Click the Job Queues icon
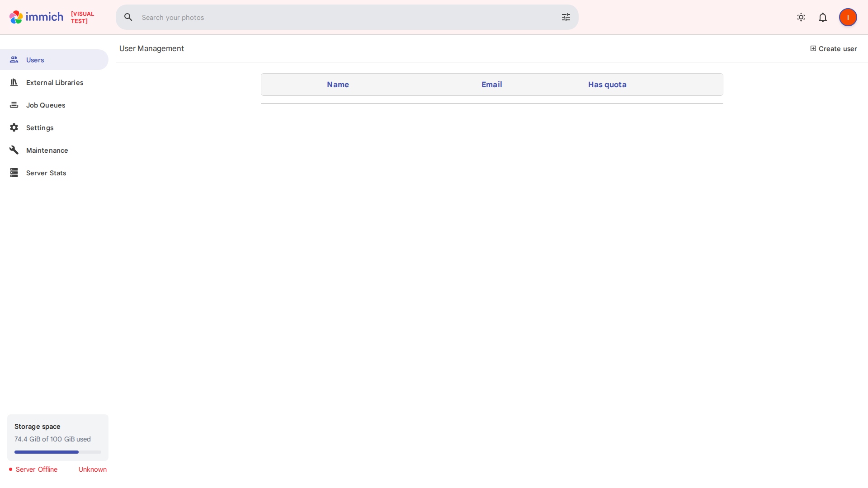Screen dimensions: 868x488 (x=14, y=105)
